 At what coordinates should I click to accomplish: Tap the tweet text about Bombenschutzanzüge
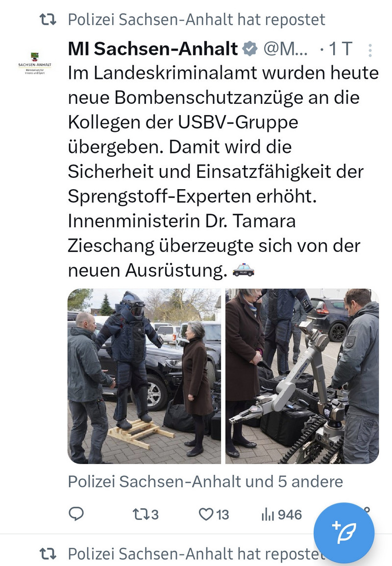(x=223, y=172)
